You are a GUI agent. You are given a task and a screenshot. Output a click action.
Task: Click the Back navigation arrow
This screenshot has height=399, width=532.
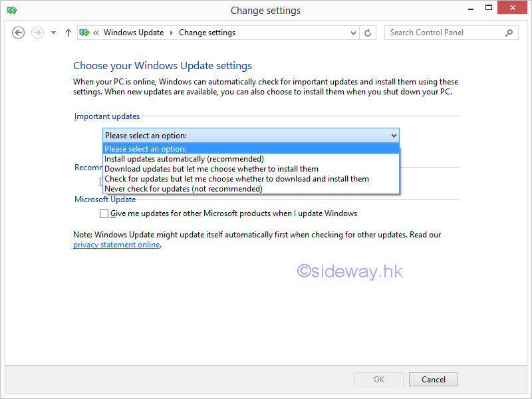coord(19,33)
